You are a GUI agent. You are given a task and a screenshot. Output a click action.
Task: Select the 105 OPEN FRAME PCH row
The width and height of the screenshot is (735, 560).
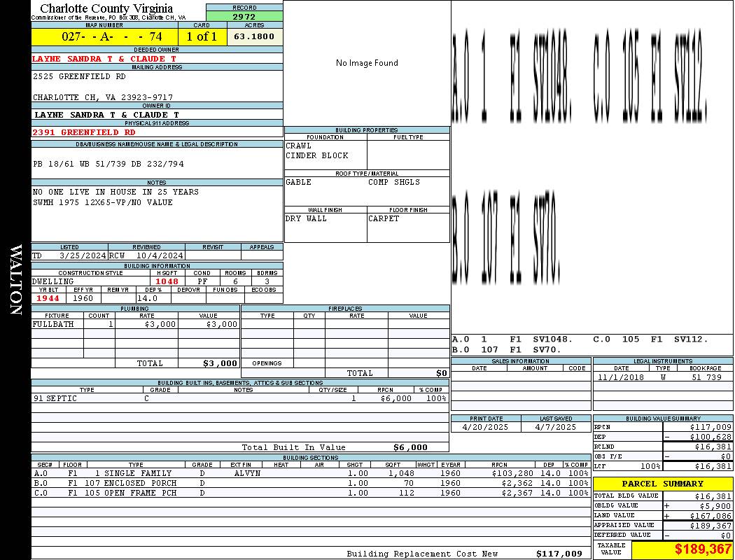click(311, 493)
